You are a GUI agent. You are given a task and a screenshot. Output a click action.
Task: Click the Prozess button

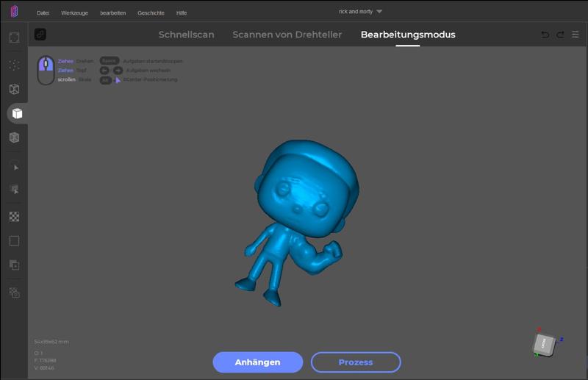pyautogui.click(x=356, y=362)
